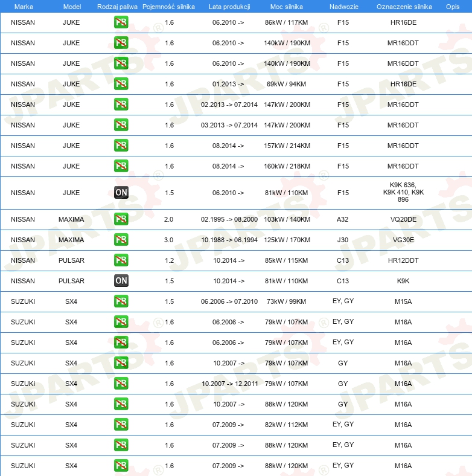Click the petrol icon in the JUKE 69kW / 94KM row

(x=121, y=84)
